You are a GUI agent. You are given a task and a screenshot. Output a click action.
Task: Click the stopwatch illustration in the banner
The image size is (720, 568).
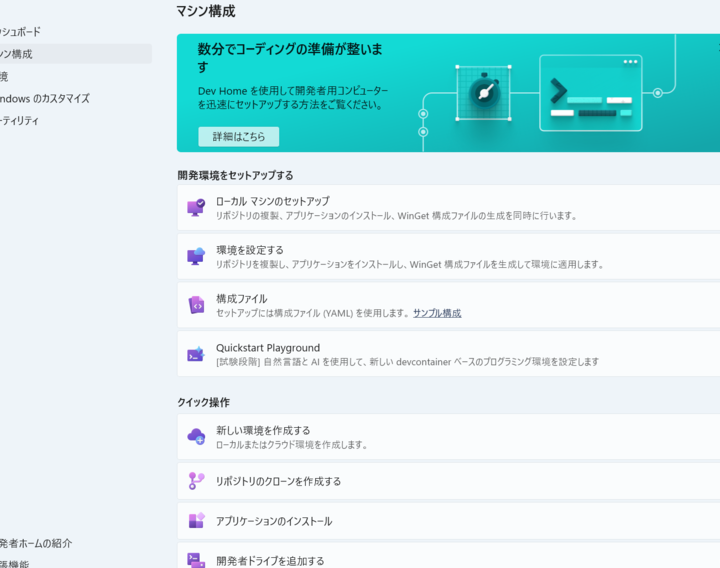pos(484,92)
